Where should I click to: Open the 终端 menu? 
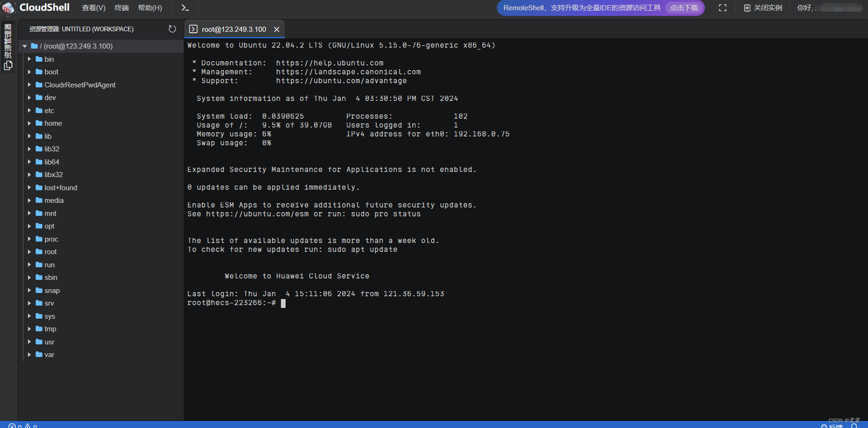[x=122, y=8]
